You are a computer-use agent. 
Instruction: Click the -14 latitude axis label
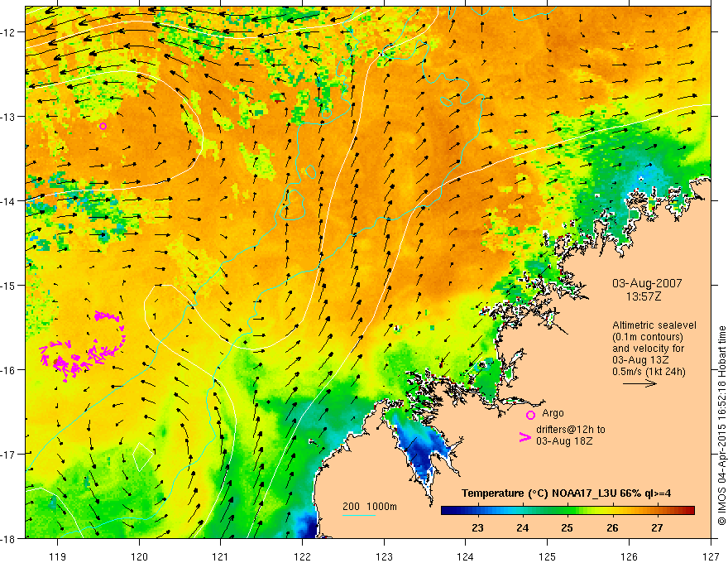(x=9, y=201)
